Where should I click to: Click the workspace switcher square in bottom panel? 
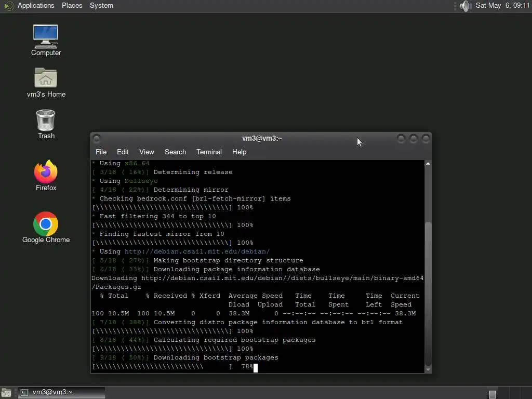tap(493, 394)
